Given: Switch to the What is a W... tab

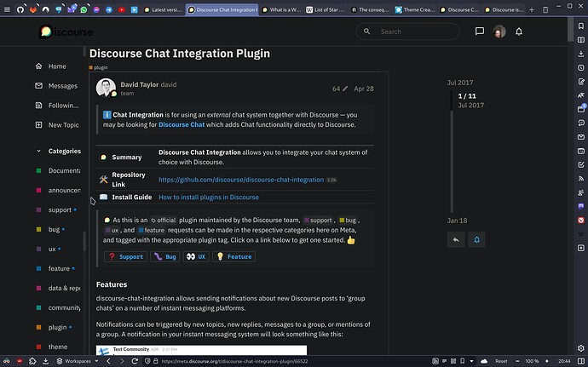Looking at the screenshot, I should [x=281, y=9].
